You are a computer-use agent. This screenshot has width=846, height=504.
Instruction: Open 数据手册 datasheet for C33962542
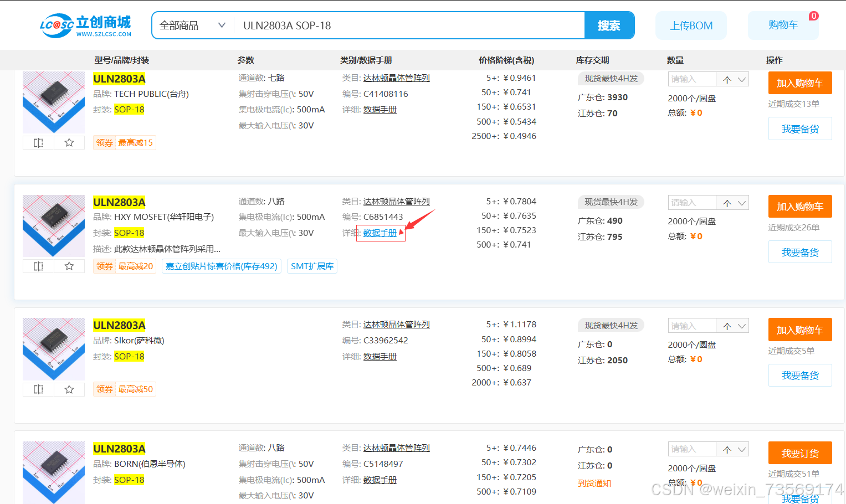pyautogui.click(x=380, y=357)
